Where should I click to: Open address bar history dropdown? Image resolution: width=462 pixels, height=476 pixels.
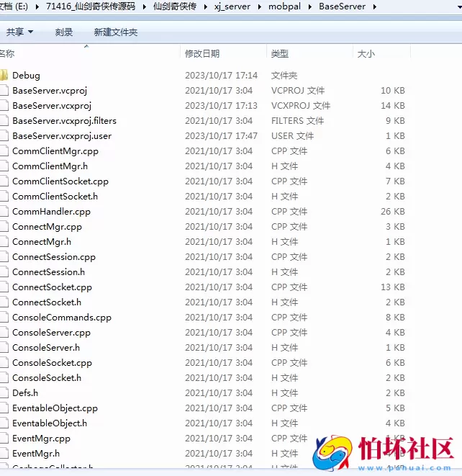click(459, 6)
